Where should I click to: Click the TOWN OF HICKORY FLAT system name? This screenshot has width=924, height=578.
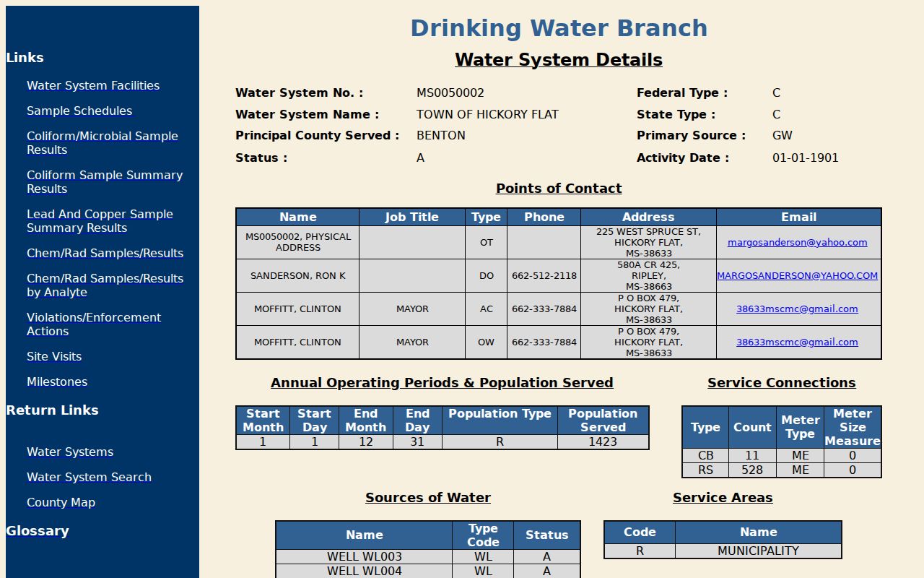coord(487,114)
